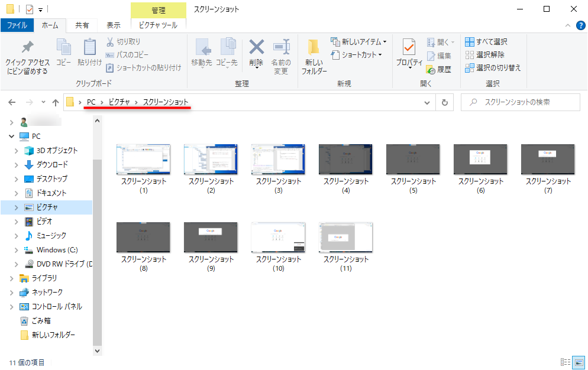
Task: Open a new folder with 新しいフォルダー icon
Action: 314,56
